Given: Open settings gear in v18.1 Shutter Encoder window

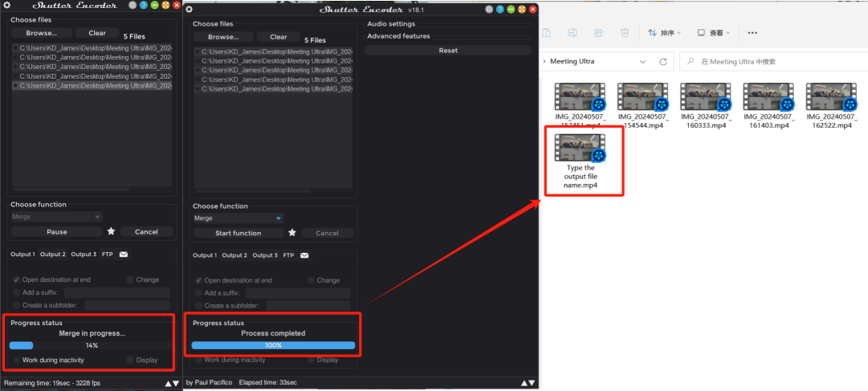Looking at the screenshot, I should click(189, 10).
